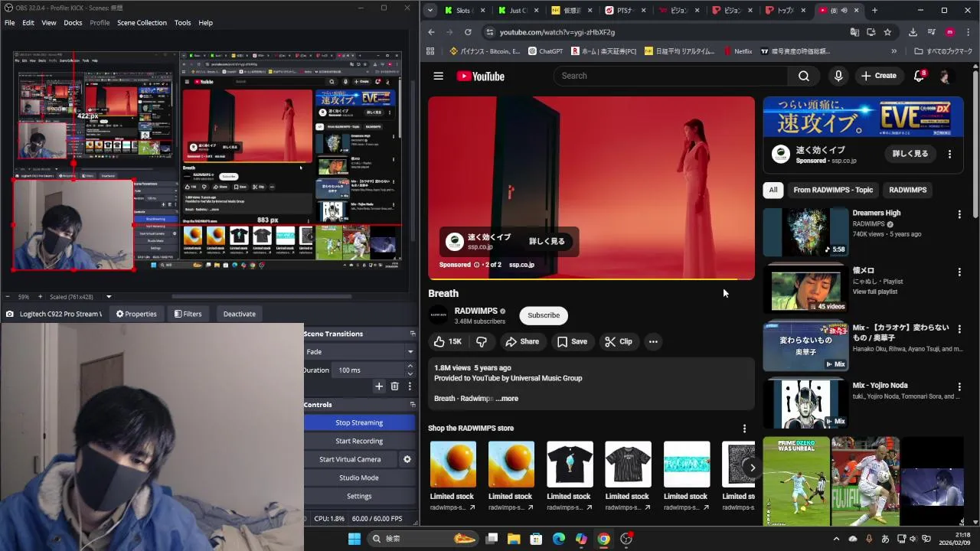980x551 pixels.
Task: Open source Properties in OBS
Action: pos(136,314)
